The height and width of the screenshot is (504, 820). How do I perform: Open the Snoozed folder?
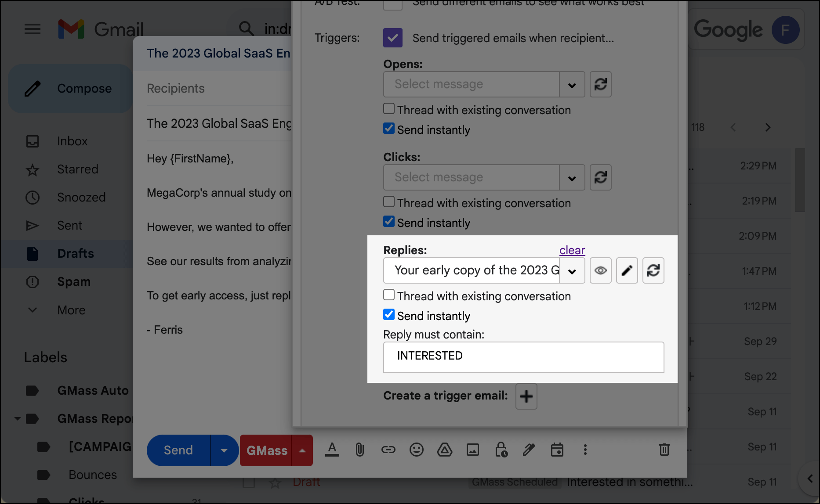pyautogui.click(x=81, y=198)
